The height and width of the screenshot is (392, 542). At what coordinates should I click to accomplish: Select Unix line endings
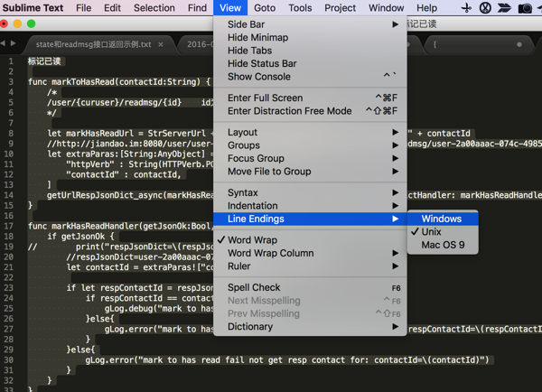point(431,232)
